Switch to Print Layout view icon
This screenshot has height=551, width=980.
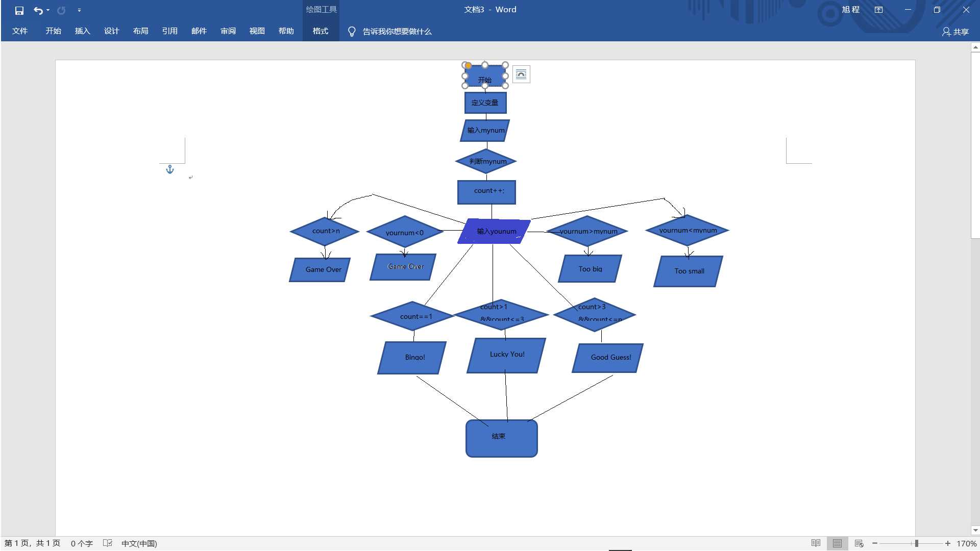(837, 543)
